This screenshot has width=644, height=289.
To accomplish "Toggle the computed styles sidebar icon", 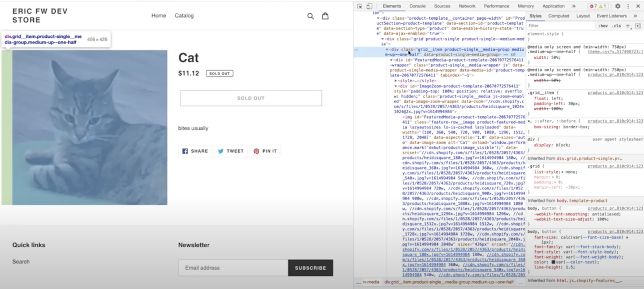I will (x=638, y=26).
